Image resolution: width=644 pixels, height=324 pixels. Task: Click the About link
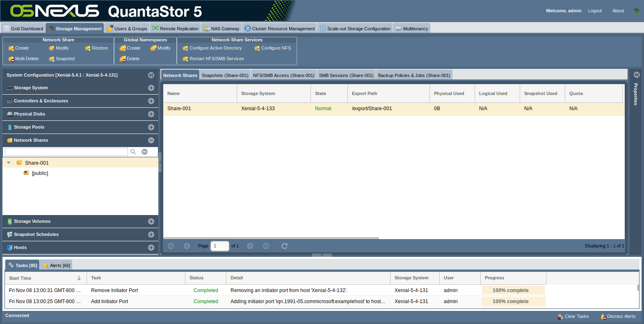(x=618, y=11)
